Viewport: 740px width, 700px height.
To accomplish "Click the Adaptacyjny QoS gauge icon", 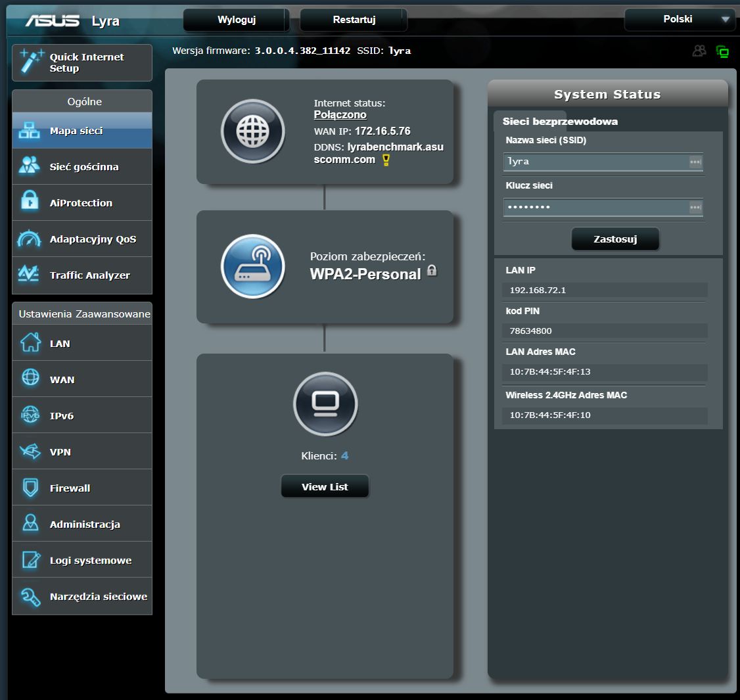I will [x=30, y=239].
